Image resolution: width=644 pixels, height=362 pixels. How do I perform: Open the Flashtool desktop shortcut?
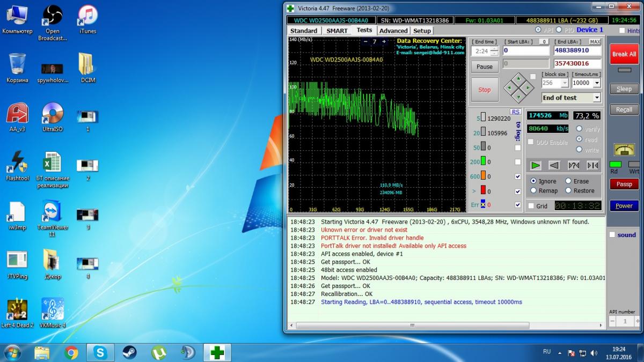[x=17, y=166]
